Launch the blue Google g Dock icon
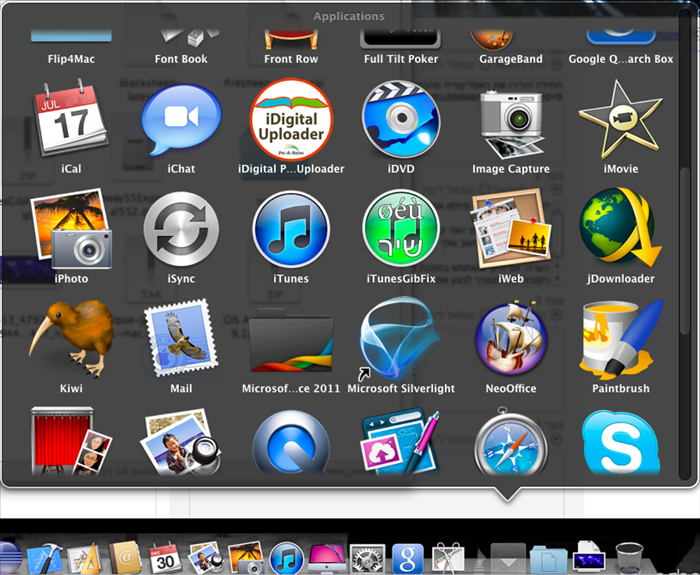The width and height of the screenshot is (700, 575). point(408,559)
